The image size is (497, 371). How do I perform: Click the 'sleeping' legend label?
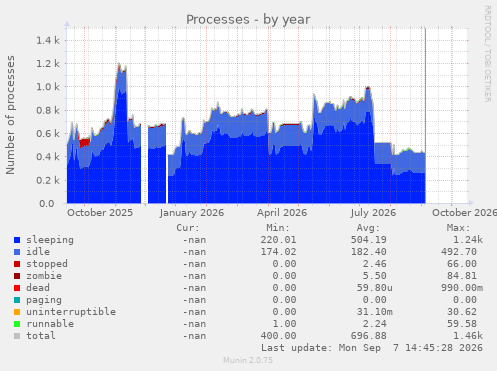click(x=50, y=240)
